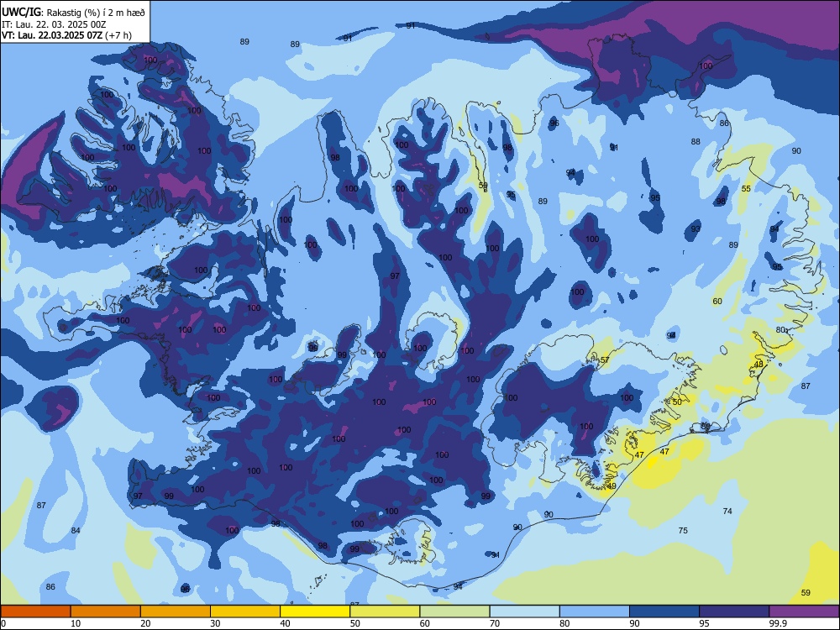Click the map humidity value '49'
Screen dimensions: 840x630
(612, 486)
